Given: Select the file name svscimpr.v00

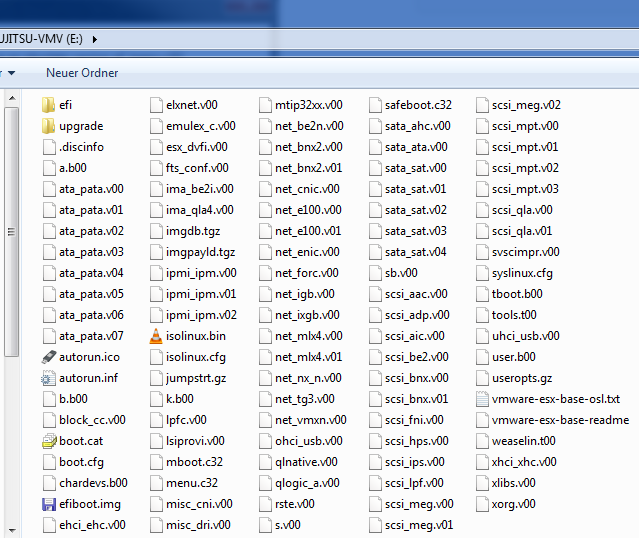Looking at the screenshot, I should (526, 252).
